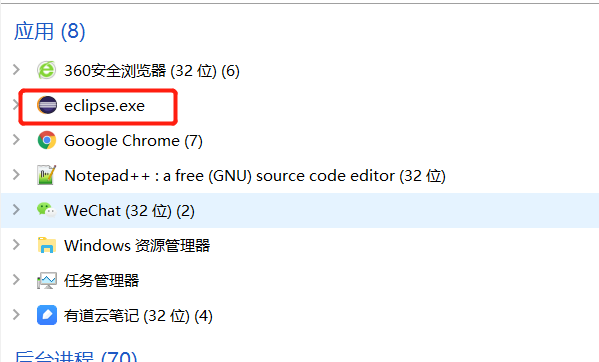The image size is (599, 362).
Task: Click the WeChat icon
Action: [47, 210]
